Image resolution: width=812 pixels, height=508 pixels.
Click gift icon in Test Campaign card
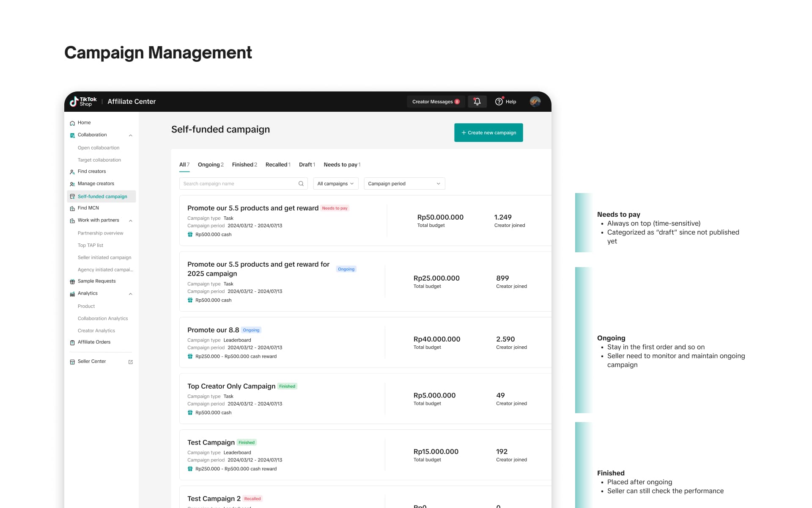click(x=190, y=469)
